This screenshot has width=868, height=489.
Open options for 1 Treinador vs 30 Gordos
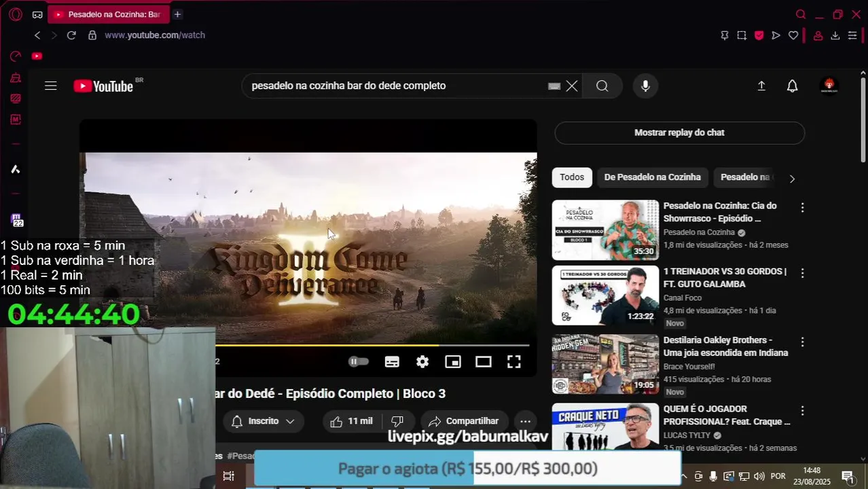pos(802,273)
